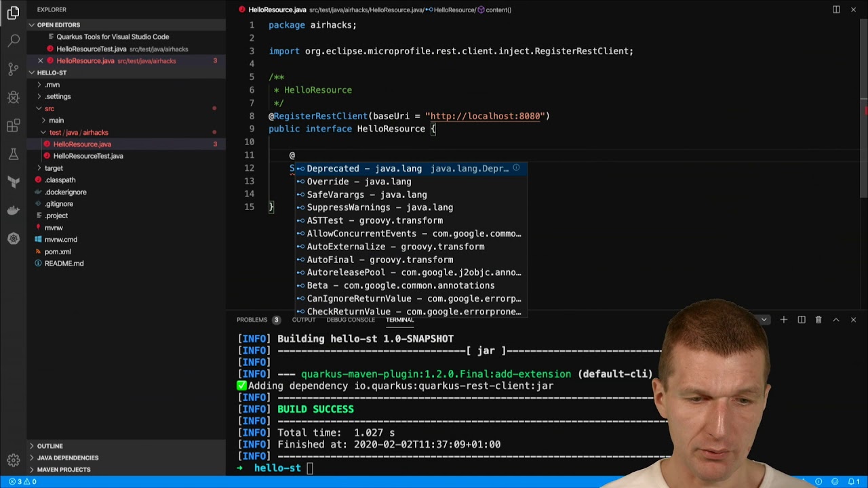Maximize panel using the up chevron
Screen dimensions: 868x488
pyautogui.click(x=836, y=320)
